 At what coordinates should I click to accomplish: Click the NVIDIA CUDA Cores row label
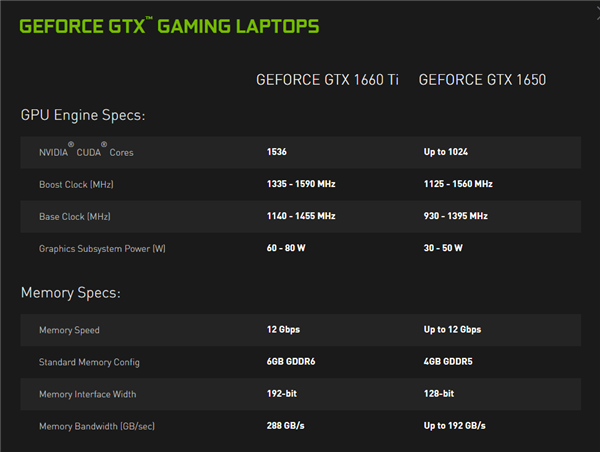point(86,152)
